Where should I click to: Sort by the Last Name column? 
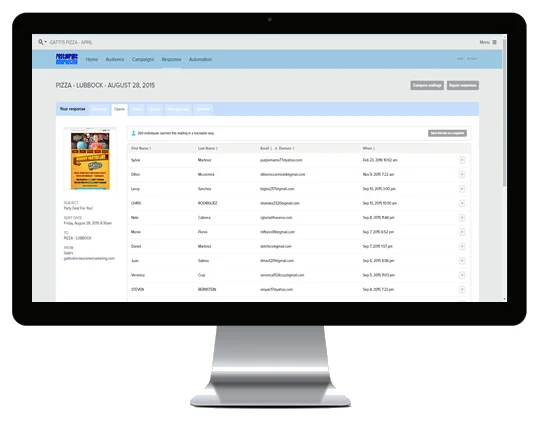click(x=208, y=148)
